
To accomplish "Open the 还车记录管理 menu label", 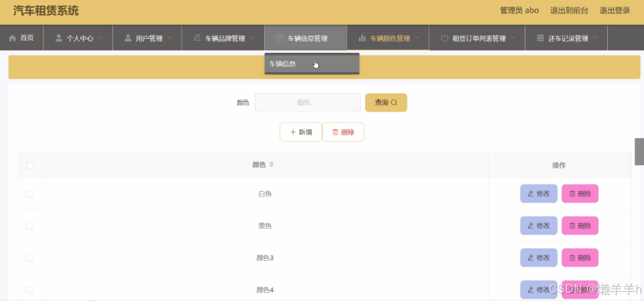I will pos(568,38).
